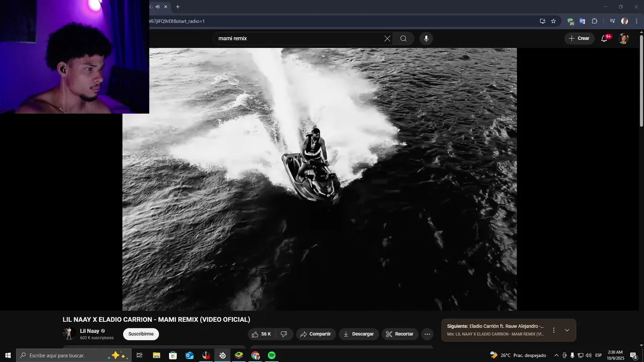
Task: Clear the YouTube search box text
Action: pos(387,39)
